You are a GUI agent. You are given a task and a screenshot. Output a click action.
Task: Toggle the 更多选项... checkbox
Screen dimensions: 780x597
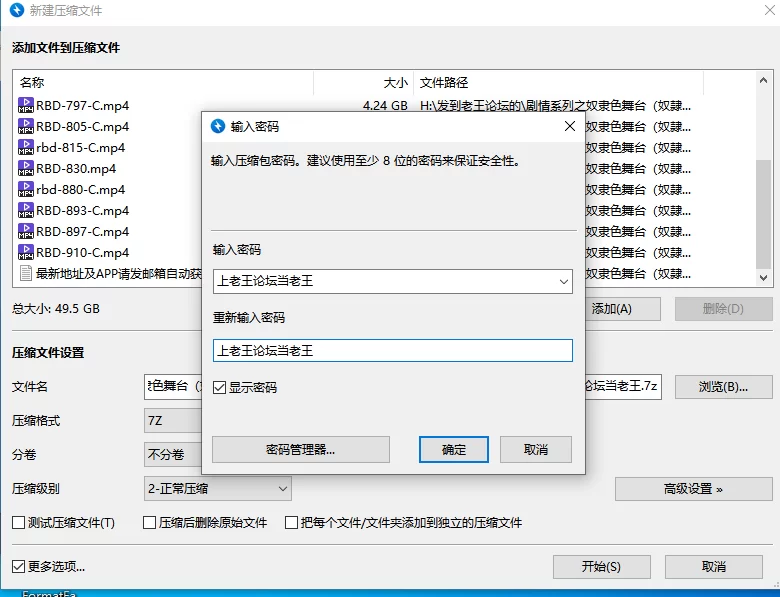coord(18,567)
